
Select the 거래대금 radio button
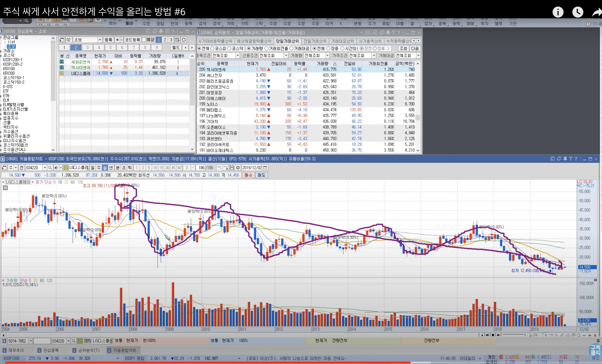[x=291, y=48]
